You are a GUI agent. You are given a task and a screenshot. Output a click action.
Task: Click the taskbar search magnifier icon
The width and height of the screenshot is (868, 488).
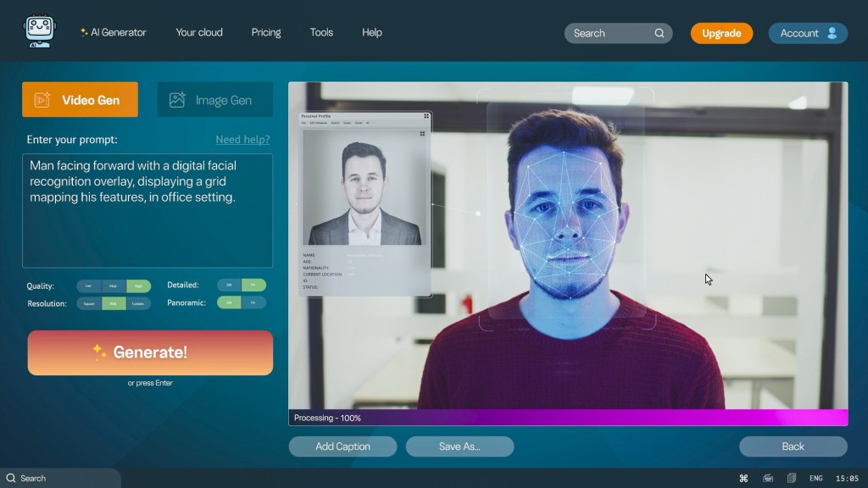tap(10, 478)
